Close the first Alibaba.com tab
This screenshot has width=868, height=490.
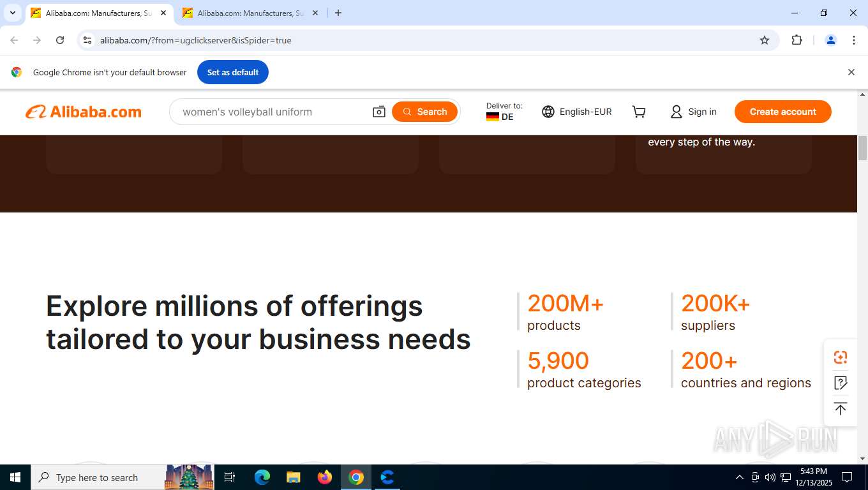coord(163,13)
